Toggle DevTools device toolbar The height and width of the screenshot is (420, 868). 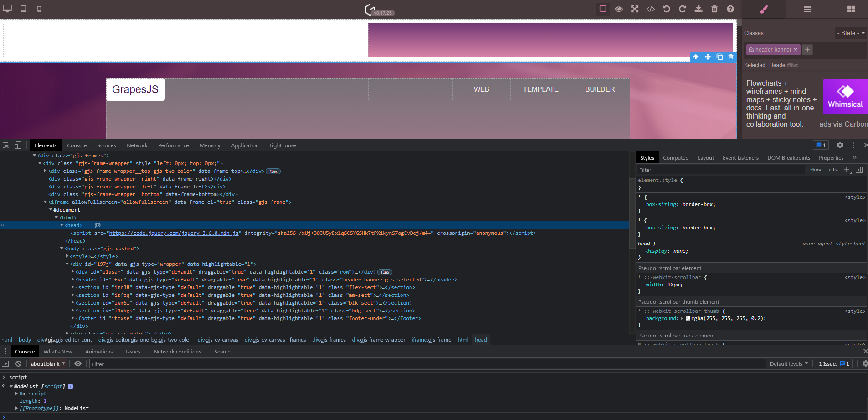point(18,145)
